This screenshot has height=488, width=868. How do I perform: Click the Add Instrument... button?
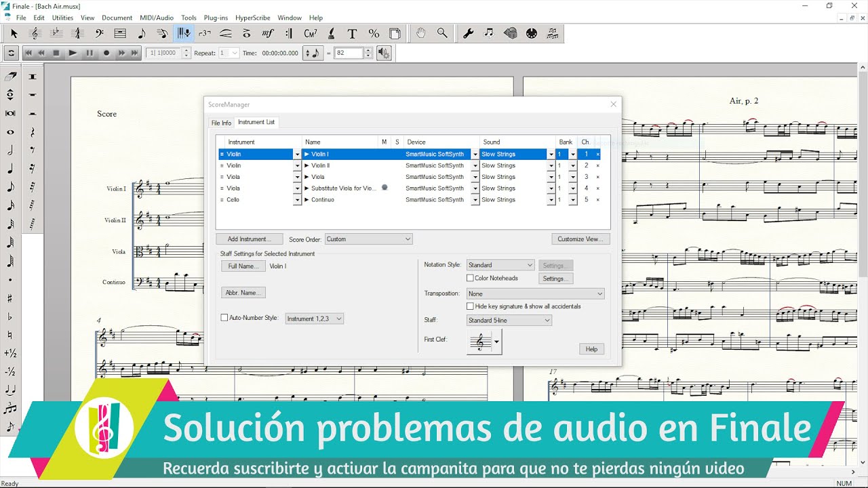249,239
